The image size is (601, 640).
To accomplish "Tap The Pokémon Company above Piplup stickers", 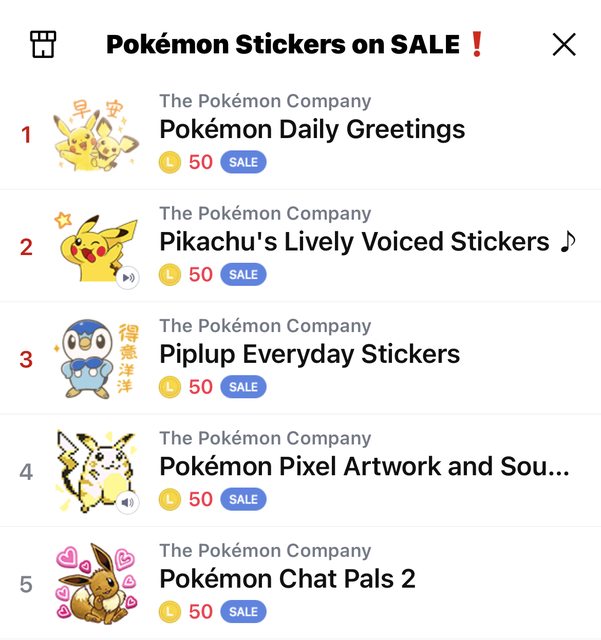I will click(265, 326).
